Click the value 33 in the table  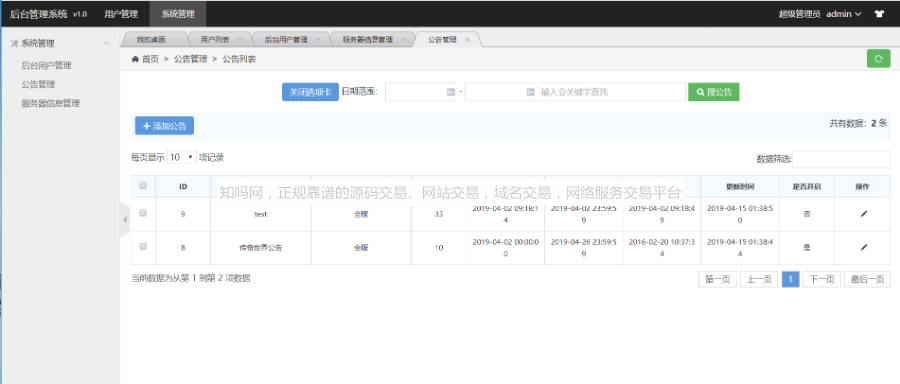(439, 214)
